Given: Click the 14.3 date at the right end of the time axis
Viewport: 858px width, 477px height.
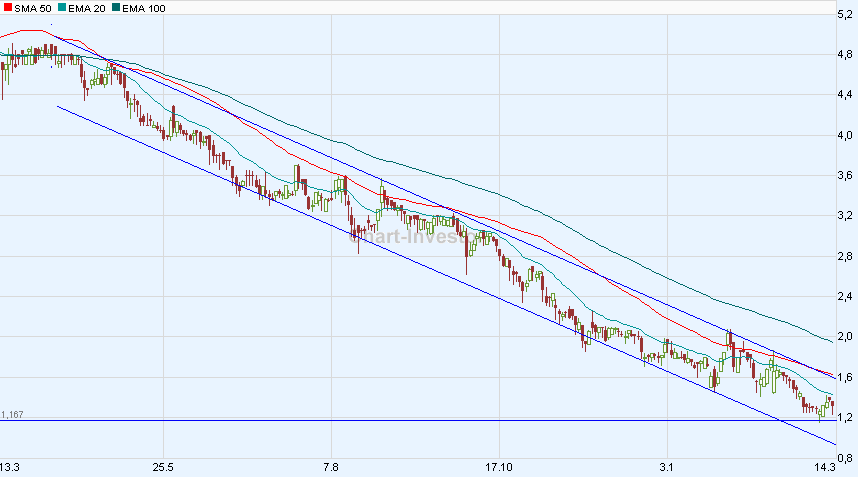Looking at the screenshot, I should (824, 467).
